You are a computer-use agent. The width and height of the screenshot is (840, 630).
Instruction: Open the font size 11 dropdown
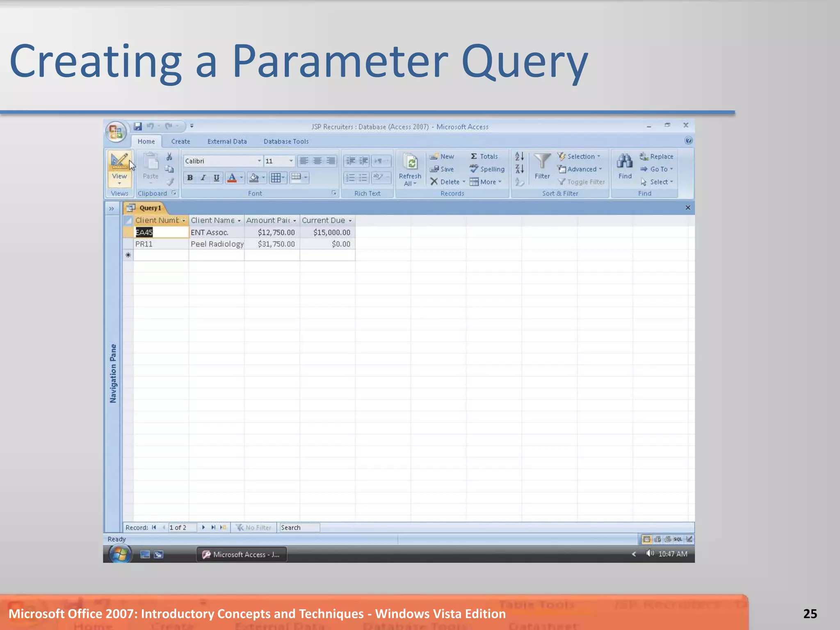point(291,161)
